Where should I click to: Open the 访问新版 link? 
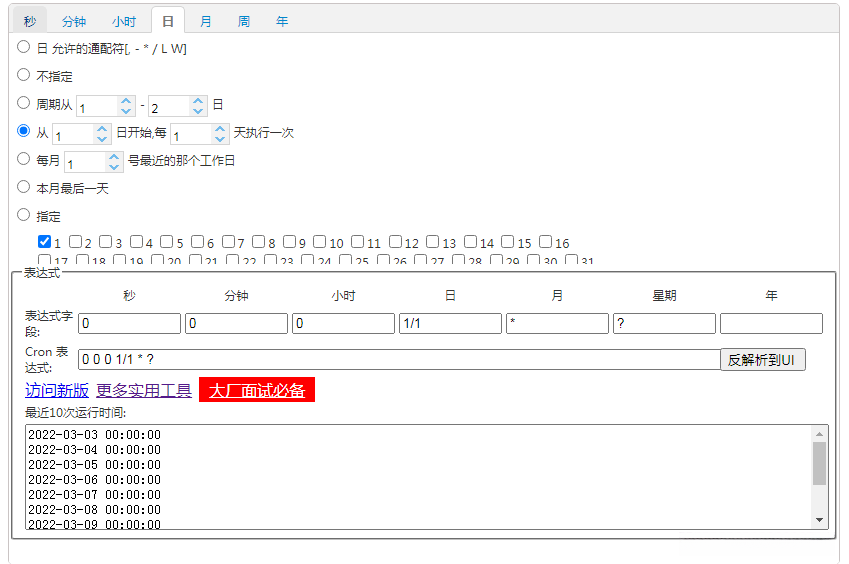point(57,390)
